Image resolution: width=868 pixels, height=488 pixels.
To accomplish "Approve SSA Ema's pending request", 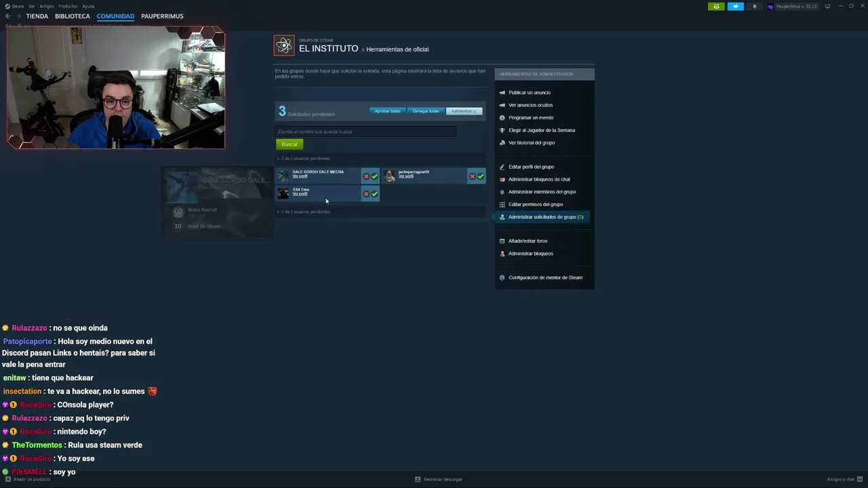I will 374,194.
